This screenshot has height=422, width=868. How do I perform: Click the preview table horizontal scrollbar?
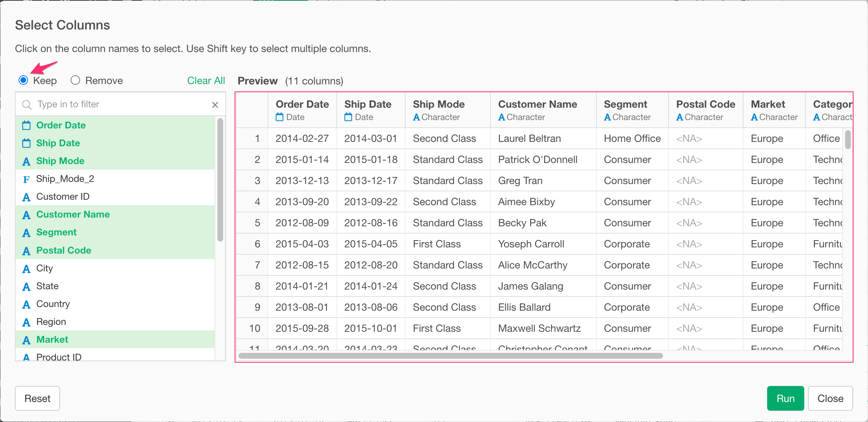450,356
